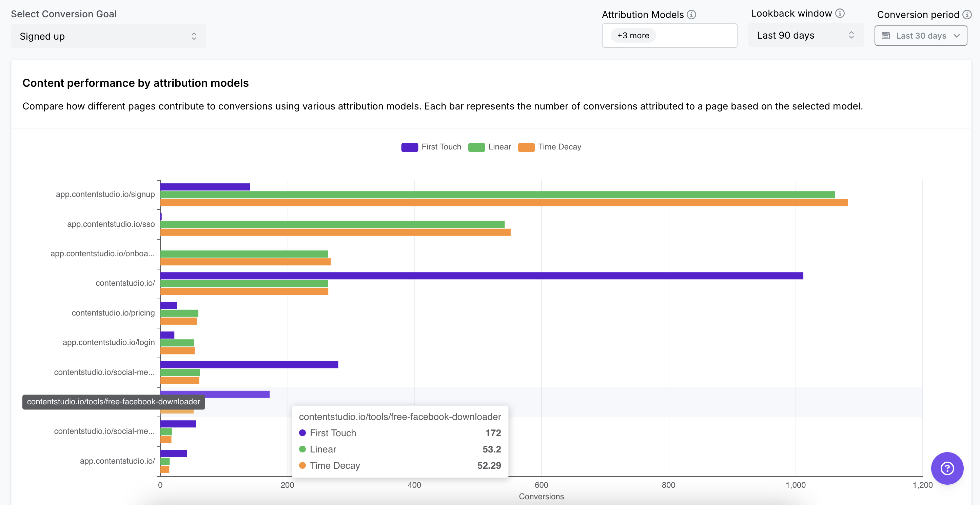Open the Last 30 days conversion period picker
The width and height of the screenshot is (980, 505).
tap(921, 36)
